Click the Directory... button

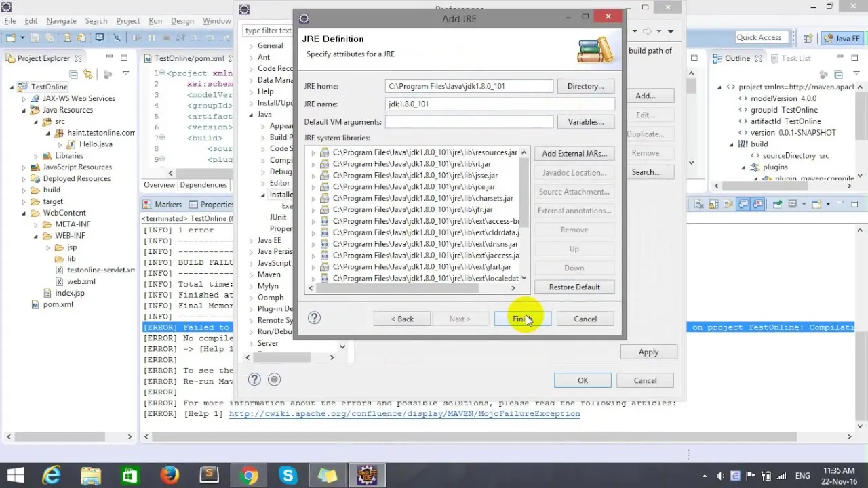pyautogui.click(x=585, y=86)
